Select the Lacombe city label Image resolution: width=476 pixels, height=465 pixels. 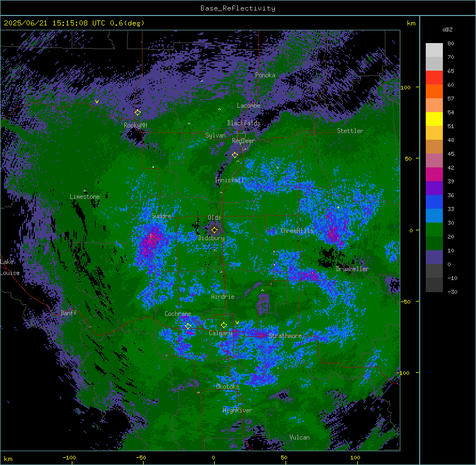click(x=248, y=105)
